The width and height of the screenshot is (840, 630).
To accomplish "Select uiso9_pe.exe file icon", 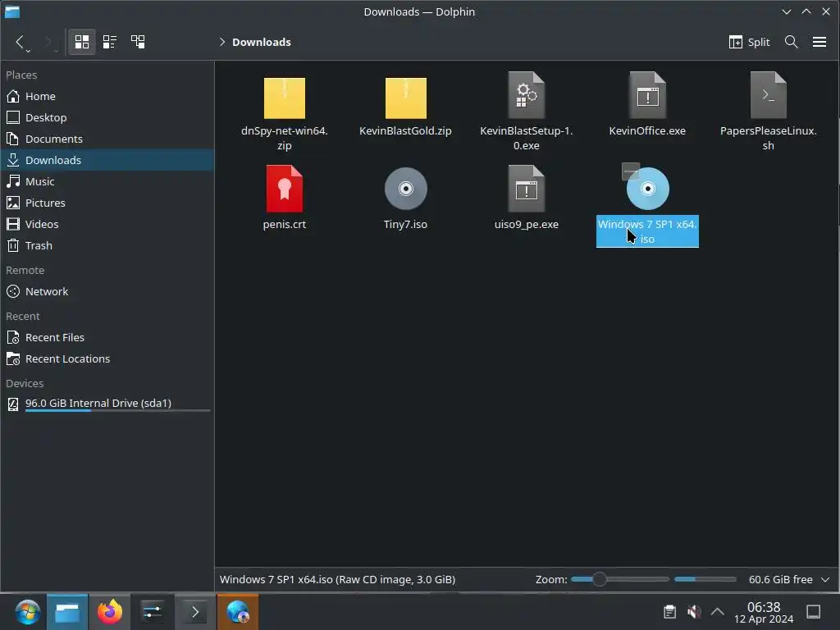I will point(527,189).
